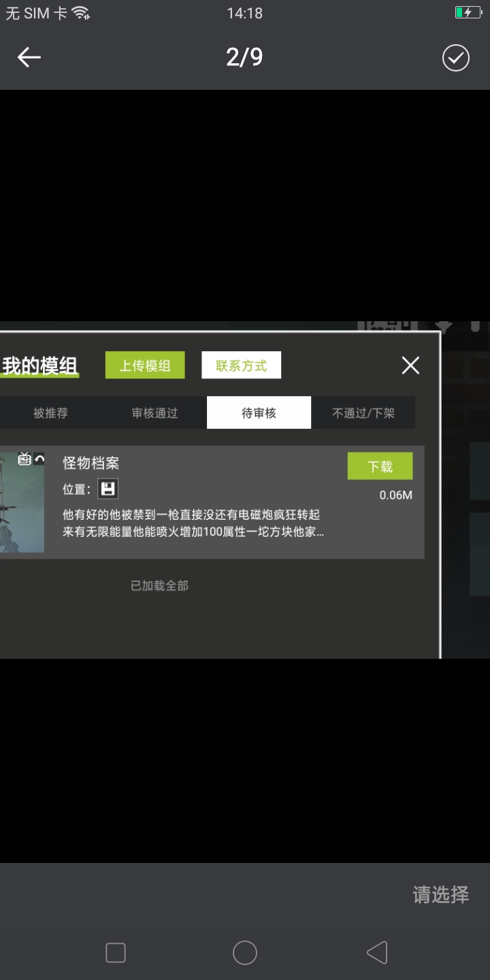Open recent apps with the square icon
The height and width of the screenshot is (980, 490).
(x=116, y=953)
